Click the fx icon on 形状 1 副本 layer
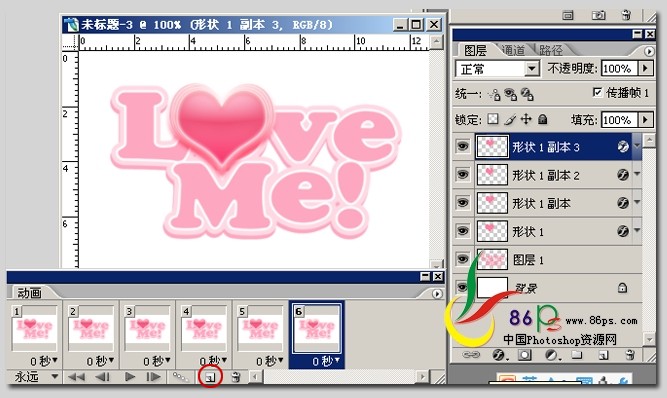667x398 pixels. tap(623, 203)
